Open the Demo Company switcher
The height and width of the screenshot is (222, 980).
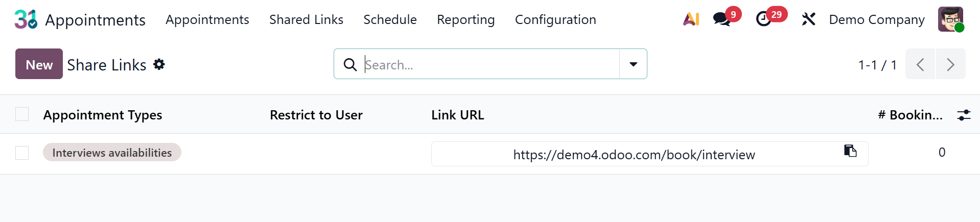[x=876, y=19]
